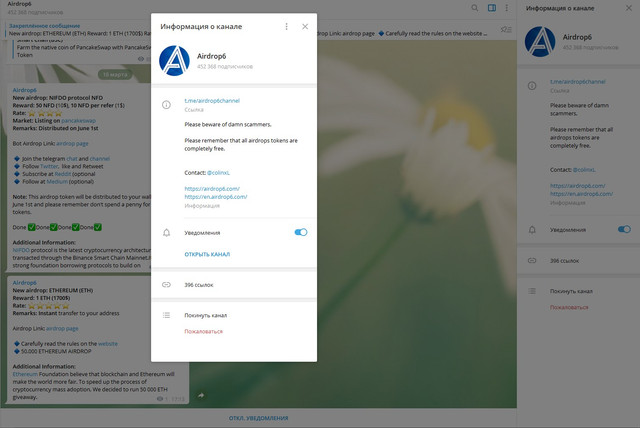640x428 pixels.
Task: Search in chat using magnifier icon
Action: pyautogui.click(x=475, y=8)
